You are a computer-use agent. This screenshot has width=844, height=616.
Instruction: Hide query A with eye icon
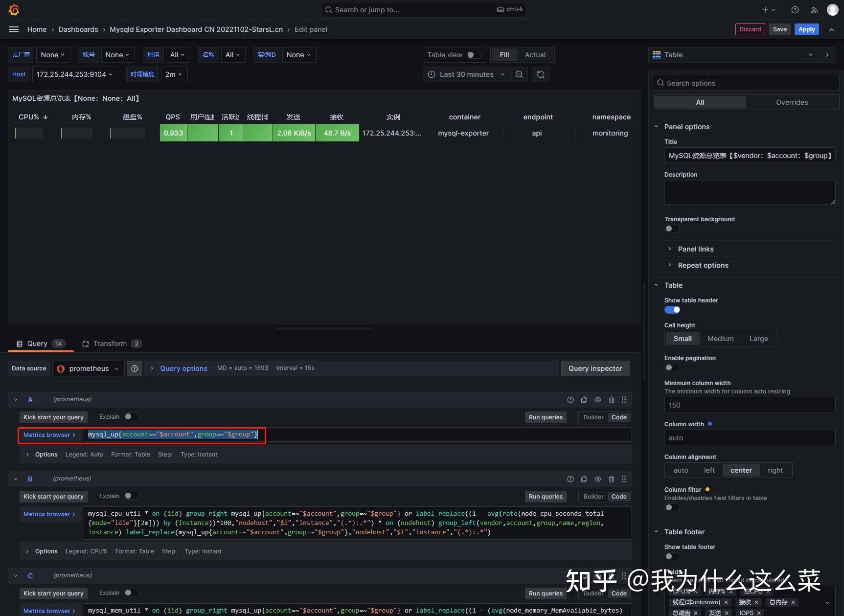click(598, 400)
